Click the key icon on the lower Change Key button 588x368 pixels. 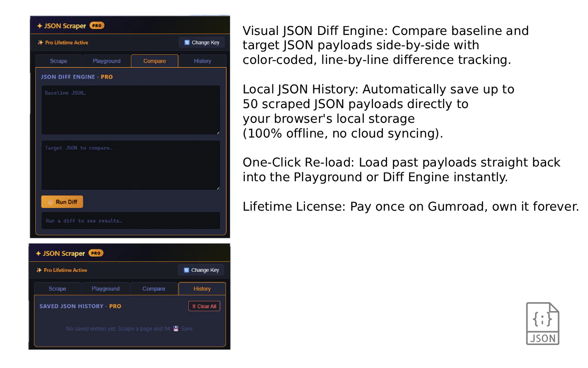pyautogui.click(x=187, y=270)
